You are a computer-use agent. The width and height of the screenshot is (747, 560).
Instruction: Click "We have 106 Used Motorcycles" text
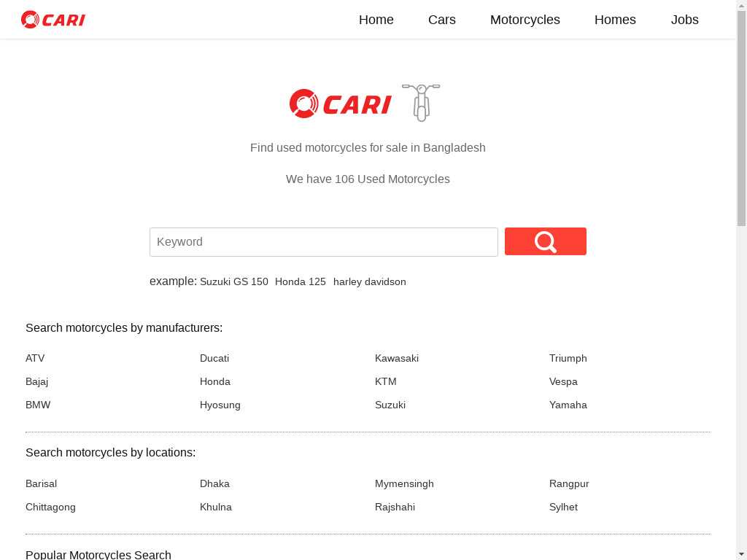[x=368, y=179]
